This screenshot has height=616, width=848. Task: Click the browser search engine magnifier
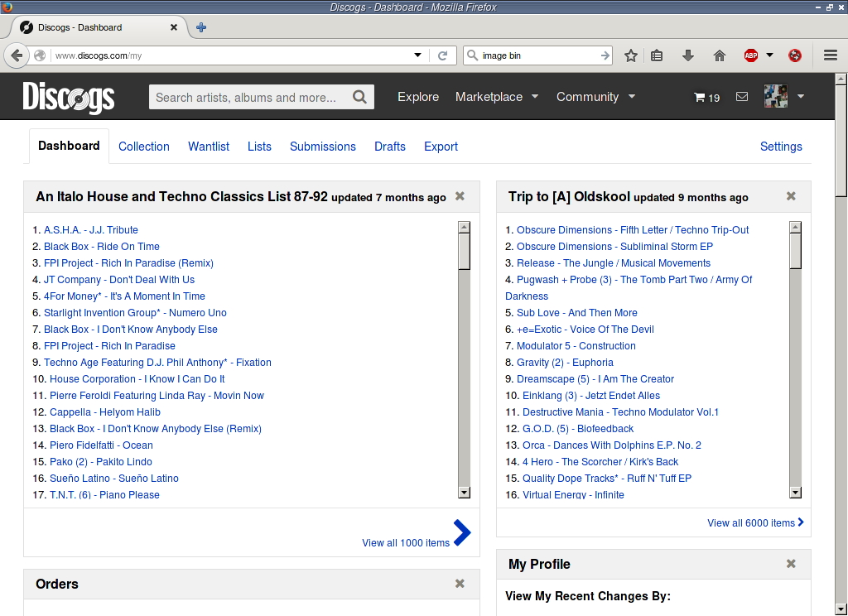point(472,55)
